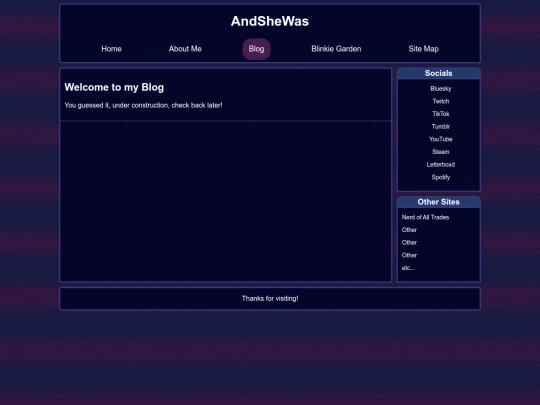Open the Blinkie Garden page
Screen dimensions: 540x405
336,49
